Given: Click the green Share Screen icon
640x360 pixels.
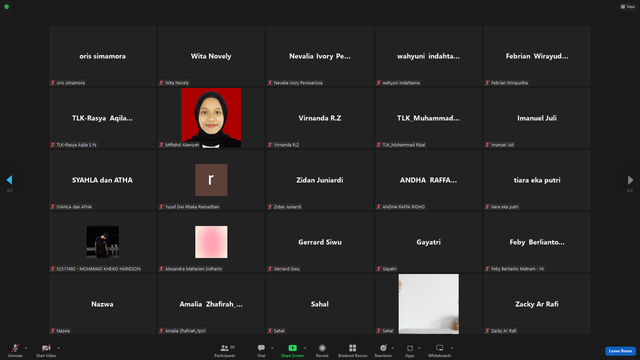Looking at the screenshot, I should (x=293, y=348).
